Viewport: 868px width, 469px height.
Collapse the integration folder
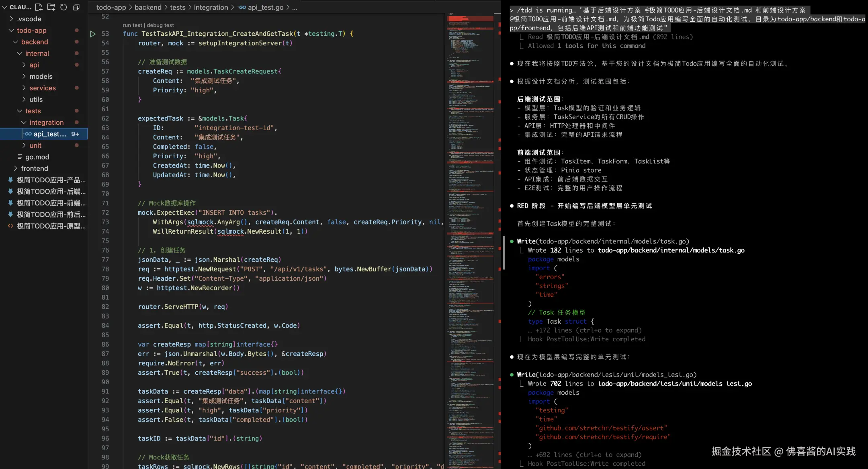pos(46,122)
